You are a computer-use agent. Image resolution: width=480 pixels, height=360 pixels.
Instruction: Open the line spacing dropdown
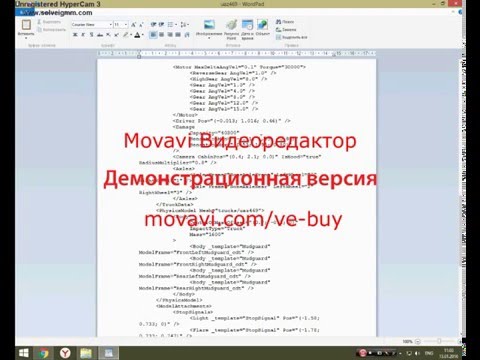(x=184, y=25)
